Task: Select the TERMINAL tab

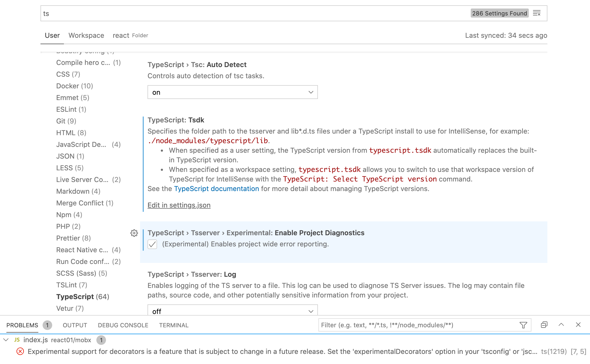Action: 174,324
